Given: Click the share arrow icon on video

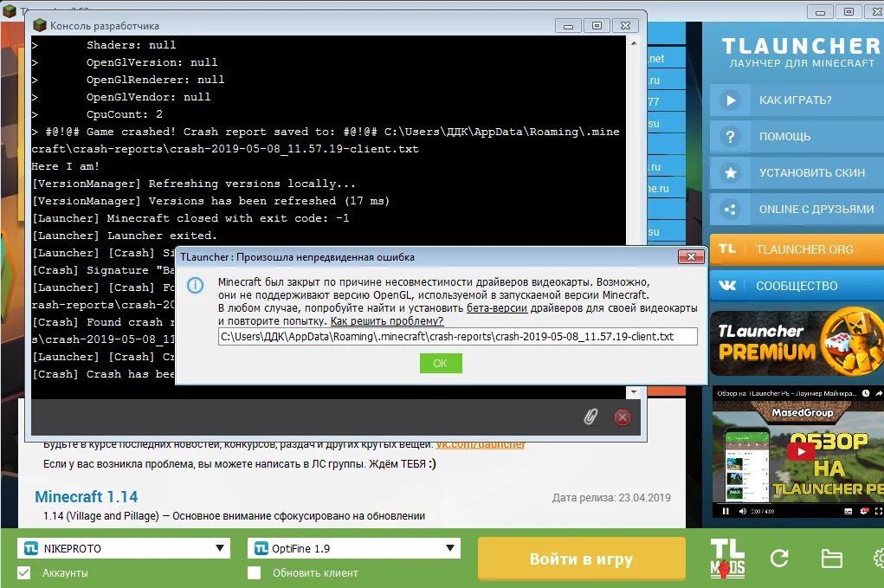Looking at the screenshot, I should tap(878, 393).
